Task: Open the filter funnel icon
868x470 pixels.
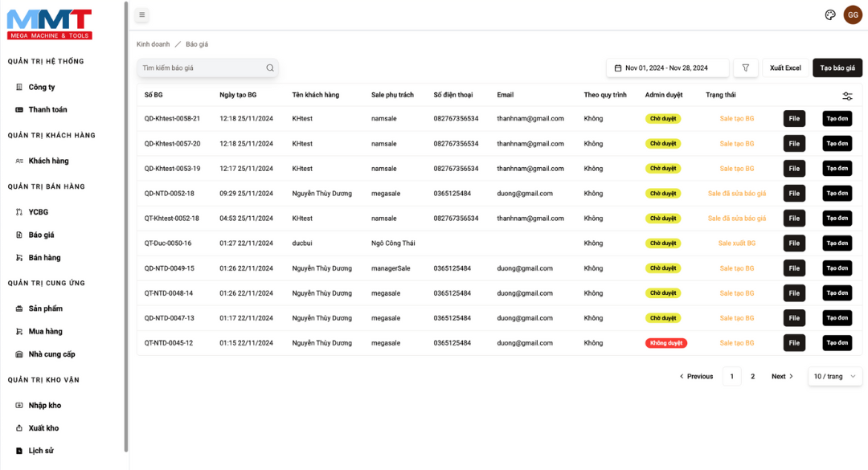Action: click(745, 68)
